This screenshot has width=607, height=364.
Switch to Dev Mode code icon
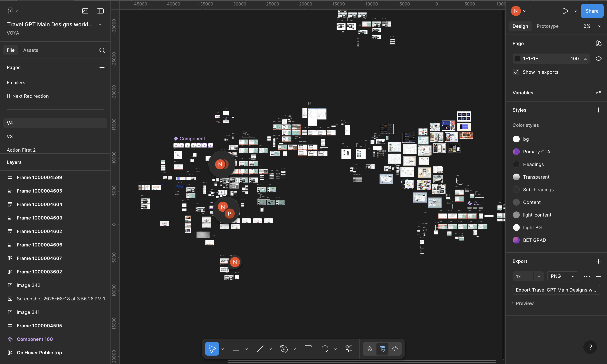(395, 349)
